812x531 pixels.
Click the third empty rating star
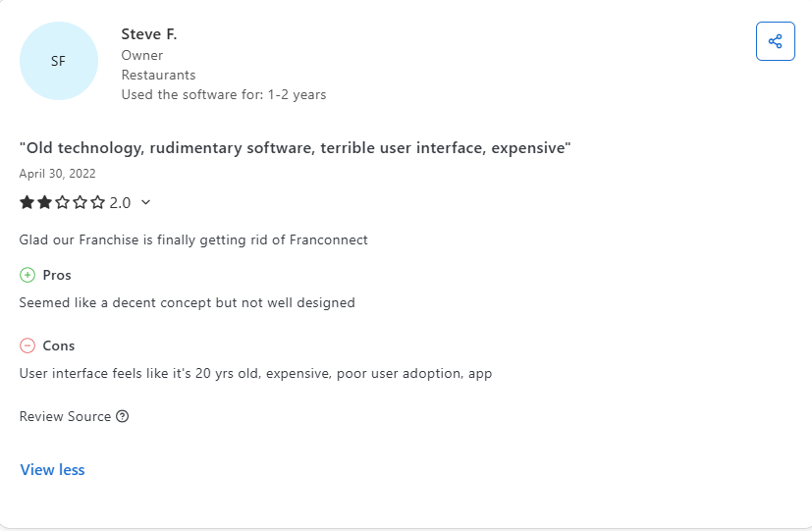tap(62, 202)
